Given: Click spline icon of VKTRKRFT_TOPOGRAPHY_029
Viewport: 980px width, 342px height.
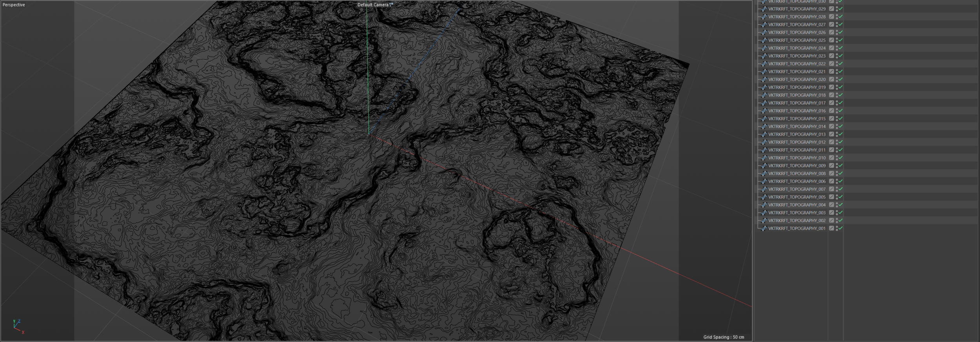Looking at the screenshot, I should [764, 9].
